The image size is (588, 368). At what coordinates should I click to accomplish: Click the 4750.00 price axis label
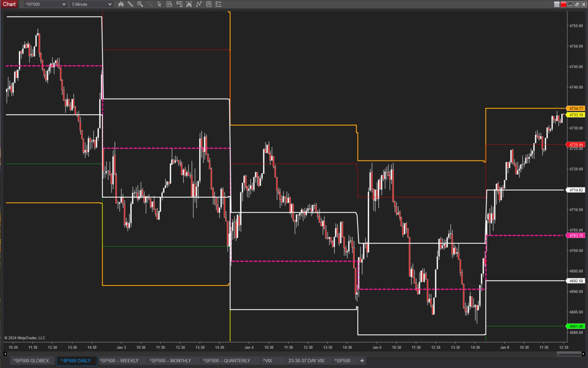[x=576, y=46]
